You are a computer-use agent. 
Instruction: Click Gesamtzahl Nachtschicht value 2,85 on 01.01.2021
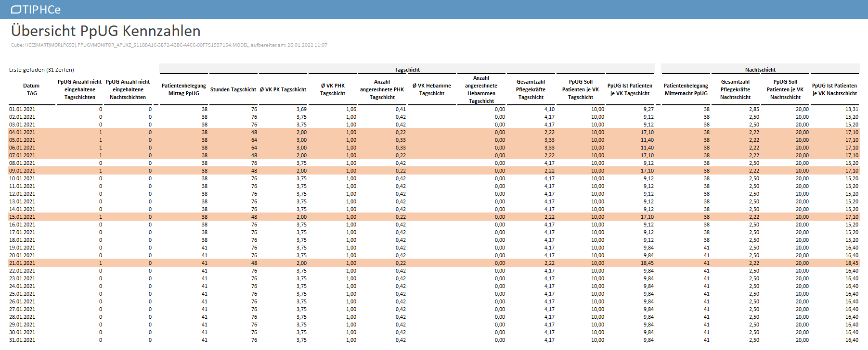[x=754, y=109]
